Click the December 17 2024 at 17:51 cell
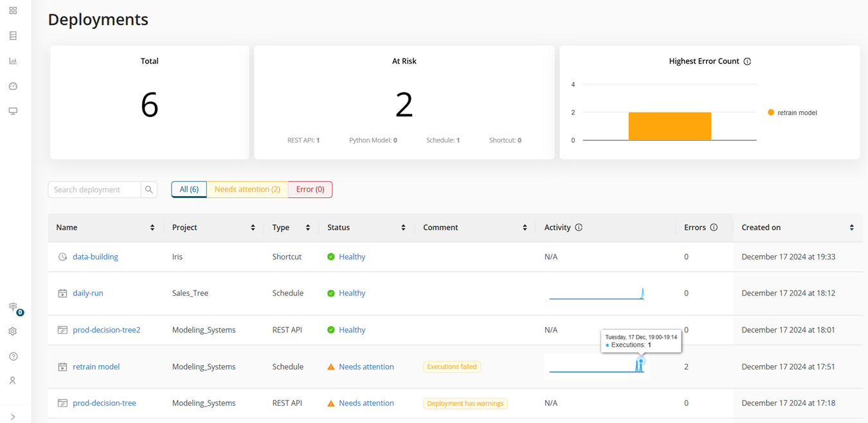This screenshot has width=868, height=423. click(x=788, y=366)
